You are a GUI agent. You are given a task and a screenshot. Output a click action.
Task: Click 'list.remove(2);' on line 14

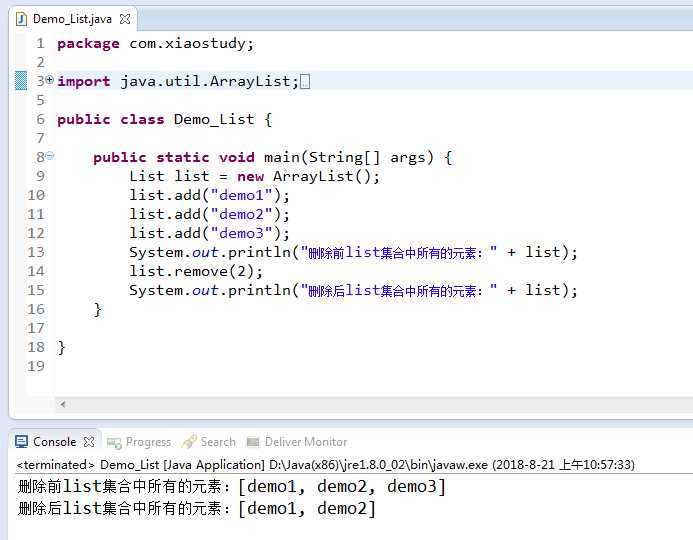(x=196, y=271)
